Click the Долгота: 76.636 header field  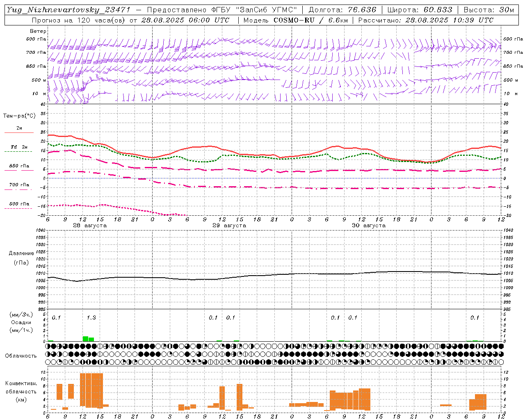pyautogui.click(x=342, y=10)
